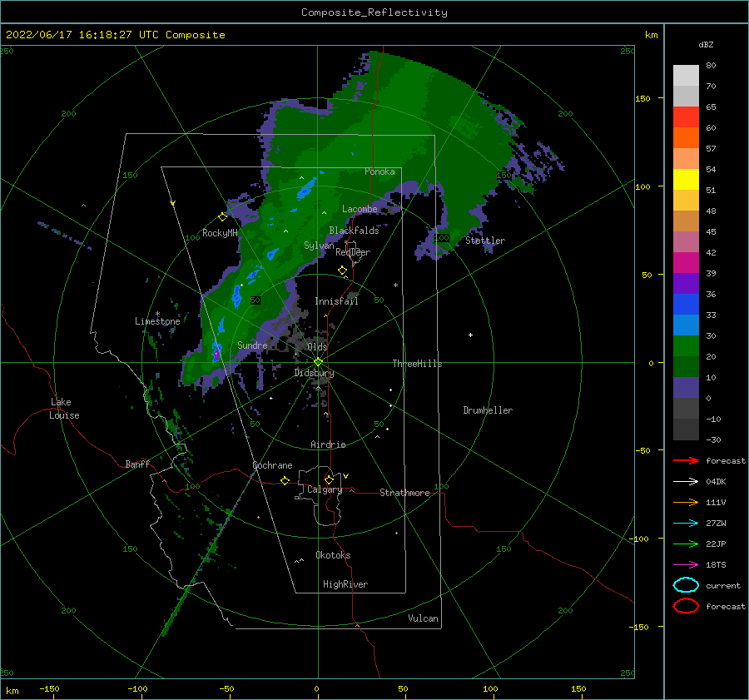Click the Okotoks town label

(x=333, y=555)
